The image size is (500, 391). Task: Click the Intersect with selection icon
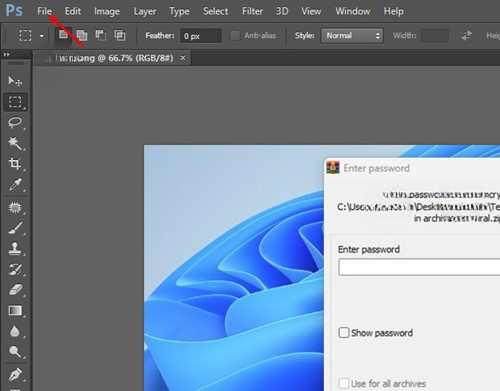120,35
